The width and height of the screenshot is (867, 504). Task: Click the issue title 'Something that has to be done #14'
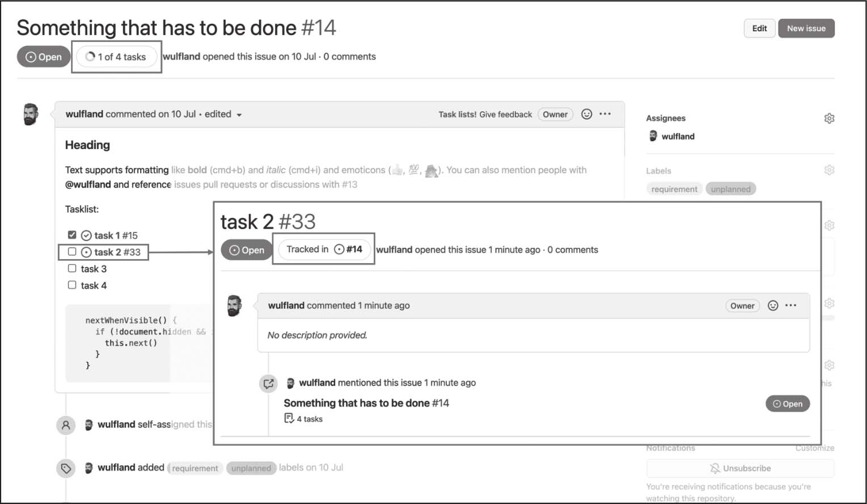pos(176,28)
